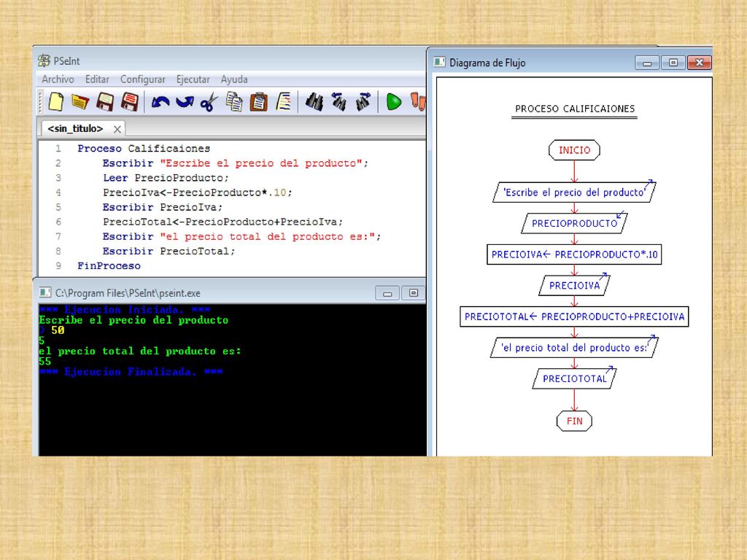
Task: Close the Diagrama de Flujo window
Action: [x=700, y=63]
